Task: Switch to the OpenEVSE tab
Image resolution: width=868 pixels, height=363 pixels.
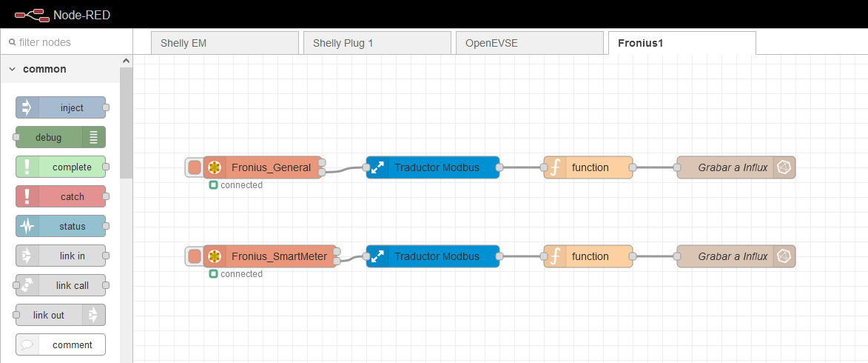Action: coord(530,43)
